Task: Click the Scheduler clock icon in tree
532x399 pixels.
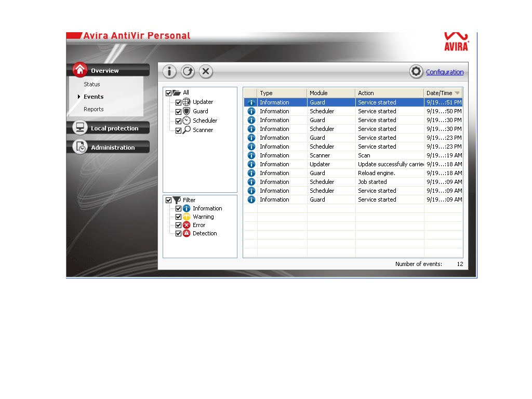Action: pyautogui.click(x=187, y=121)
